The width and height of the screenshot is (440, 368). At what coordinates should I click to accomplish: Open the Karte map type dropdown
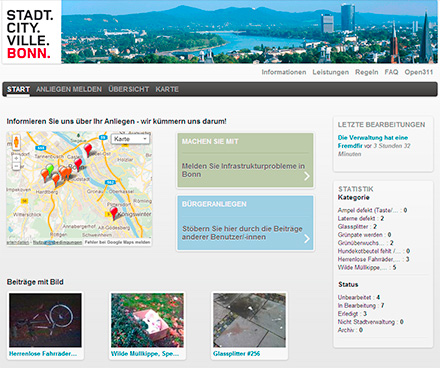130,139
